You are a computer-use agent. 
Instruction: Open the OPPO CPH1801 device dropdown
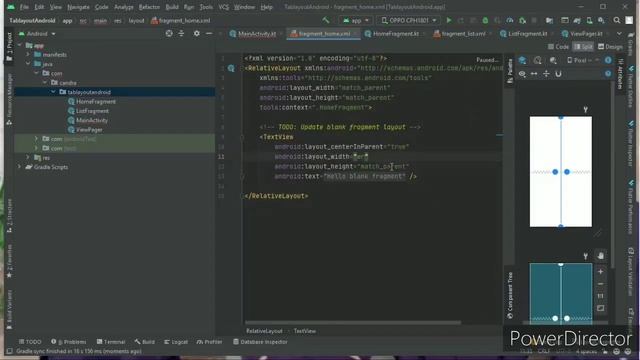409,20
